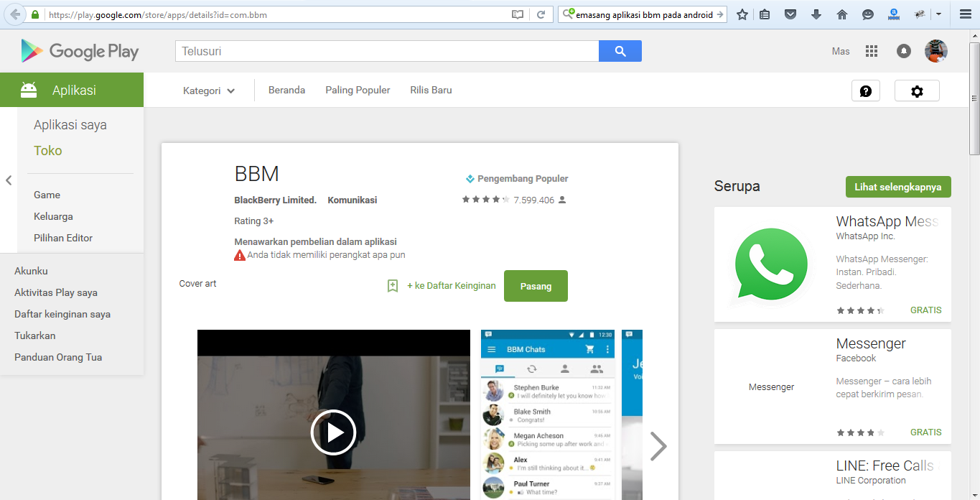Bookmark this page with the star icon
The width and height of the screenshot is (980, 500).
pos(742,14)
